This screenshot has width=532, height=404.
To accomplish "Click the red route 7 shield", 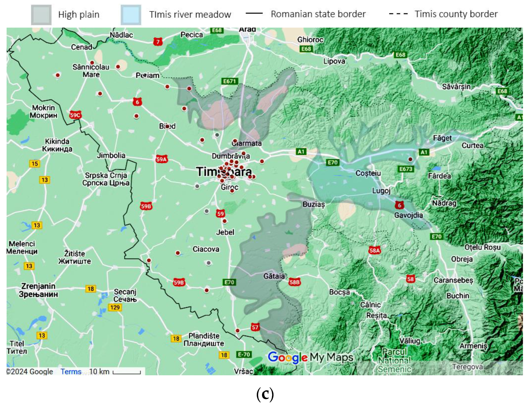I will (x=158, y=42).
